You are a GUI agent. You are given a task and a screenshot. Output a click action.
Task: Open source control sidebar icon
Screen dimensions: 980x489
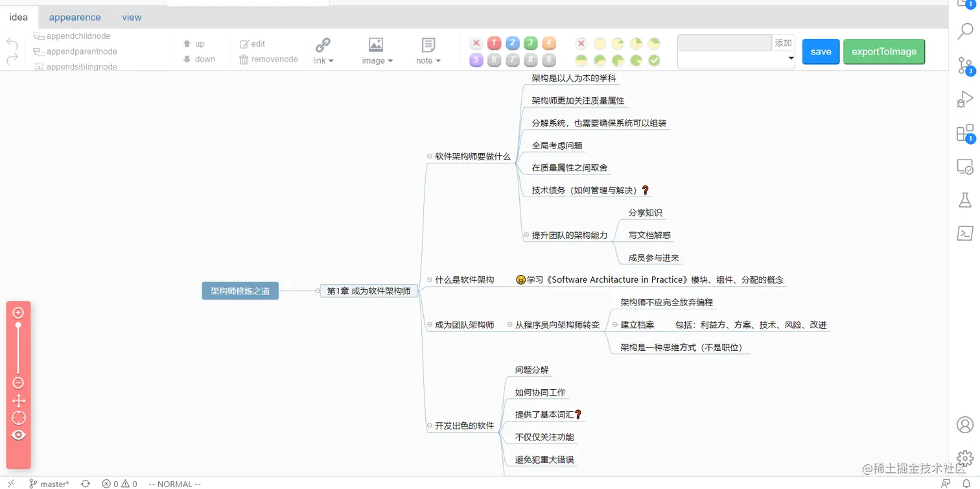tap(965, 65)
